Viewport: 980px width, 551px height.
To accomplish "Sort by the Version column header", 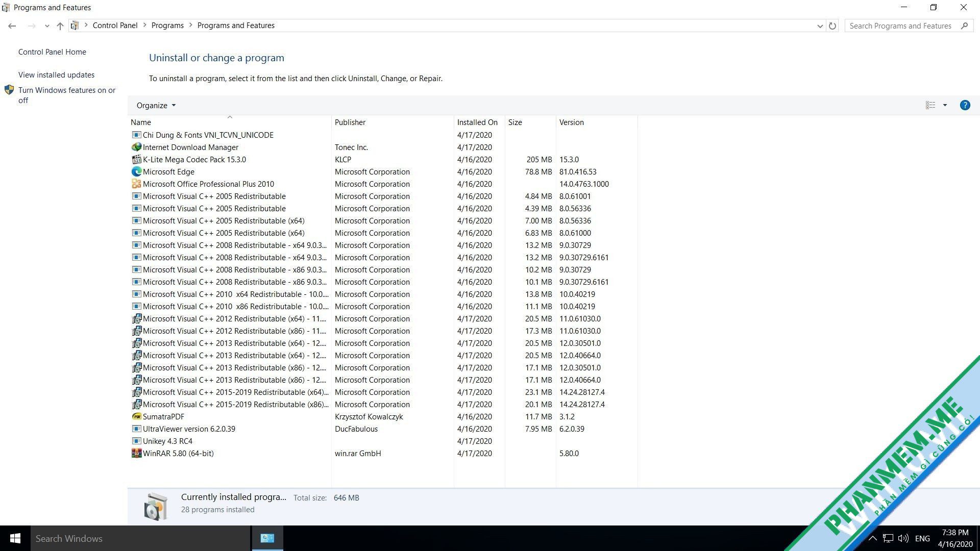I will pyautogui.click(x=597, y=122).
